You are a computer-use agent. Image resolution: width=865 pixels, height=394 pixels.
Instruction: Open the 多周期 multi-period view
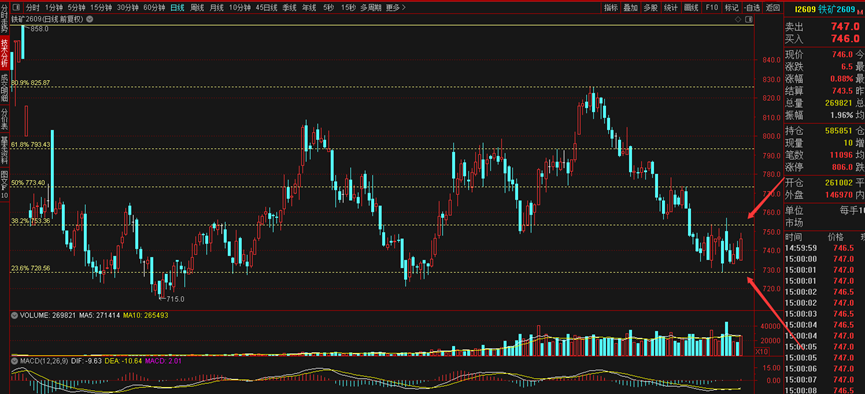[371, 8]
